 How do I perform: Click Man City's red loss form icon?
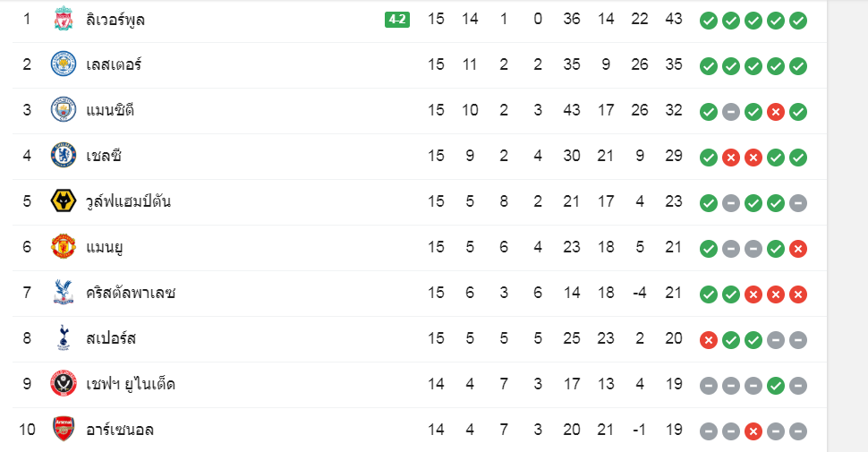pyautogui.click(x=776, y=112)
